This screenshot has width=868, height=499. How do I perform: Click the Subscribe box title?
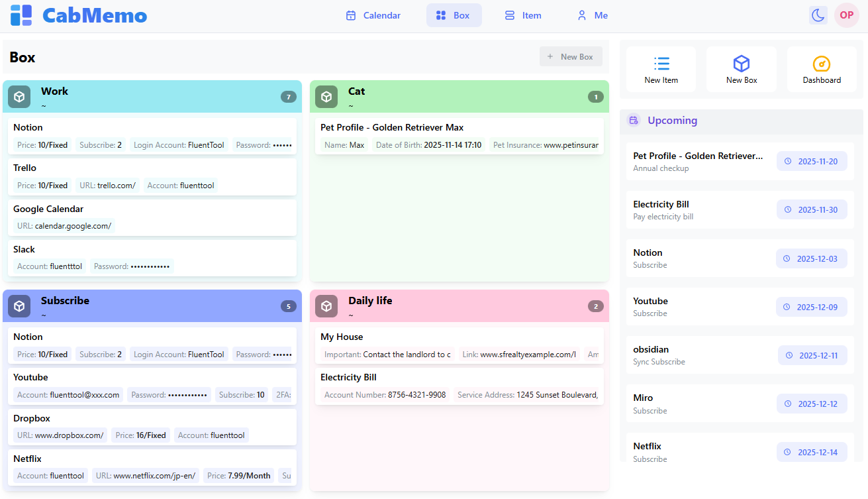pos(65,300)
